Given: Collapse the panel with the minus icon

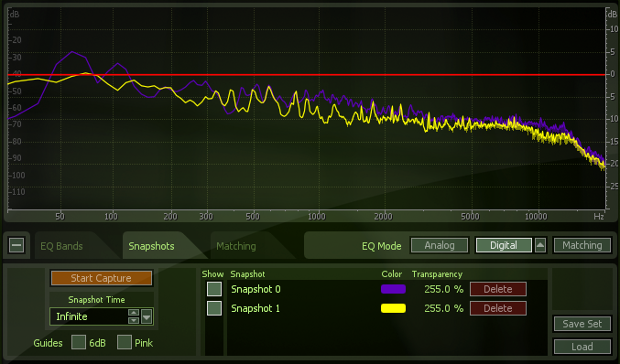Looking at the screenshot, I should pyautogui.click(x=16, y=245).
